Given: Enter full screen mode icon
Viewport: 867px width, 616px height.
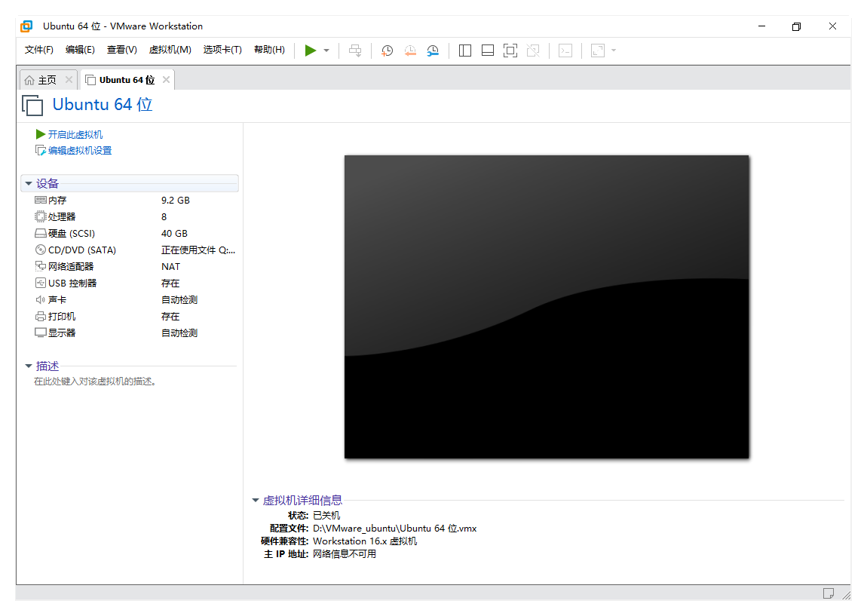Looking at the screenshot, I should pyautogui.click(x=510, y=51).
